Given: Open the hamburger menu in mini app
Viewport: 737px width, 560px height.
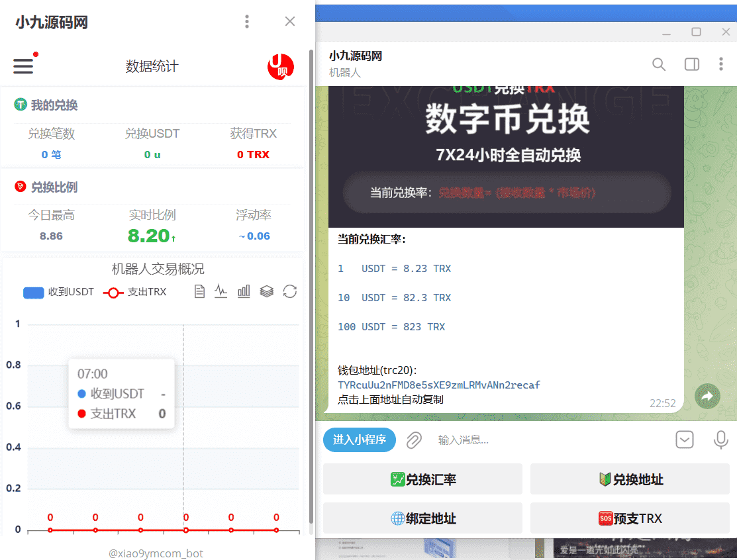Looking at the screenshot, I should [23, 66].
